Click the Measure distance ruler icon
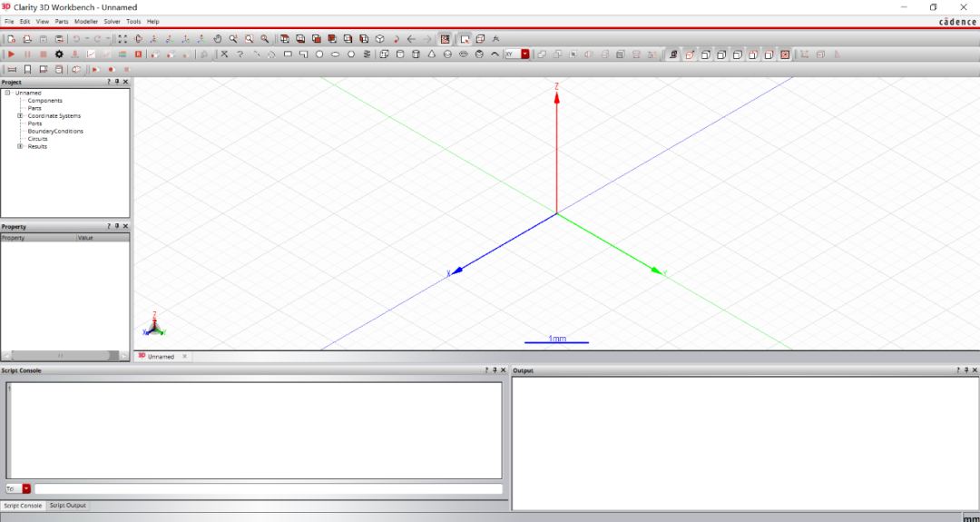The width and height of the screenshot is (980, 522). (11, 69)
